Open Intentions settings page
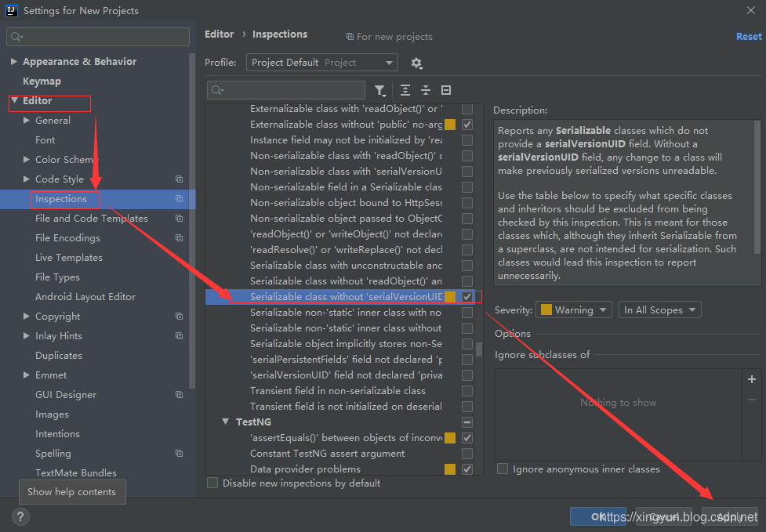This screenshot has width=766, height=532. (x=57, y=434)
